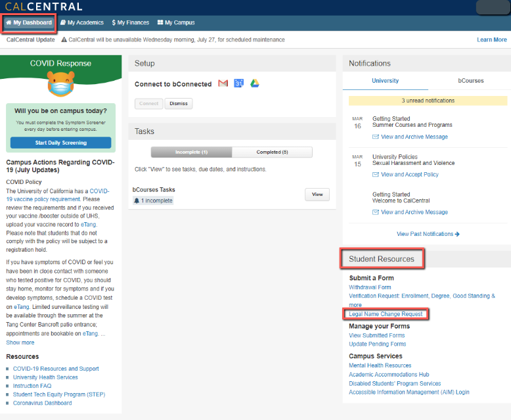Open the My Finances menu

click(131, 22)
